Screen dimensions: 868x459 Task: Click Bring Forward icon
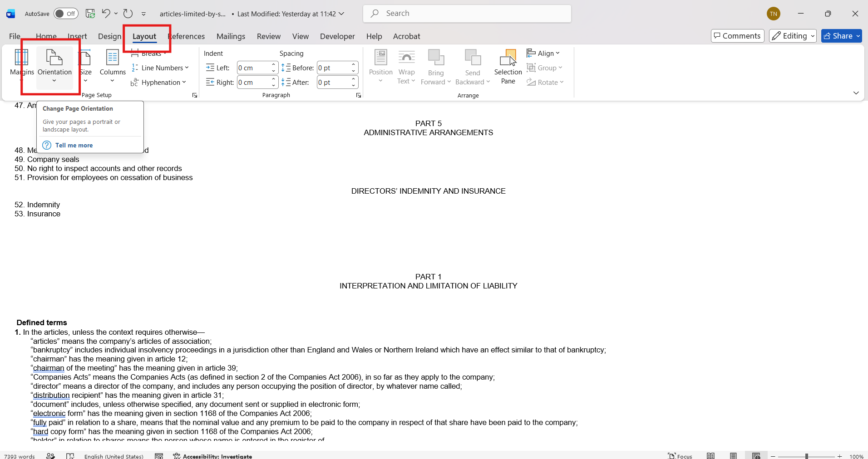(x=436, y=58)
